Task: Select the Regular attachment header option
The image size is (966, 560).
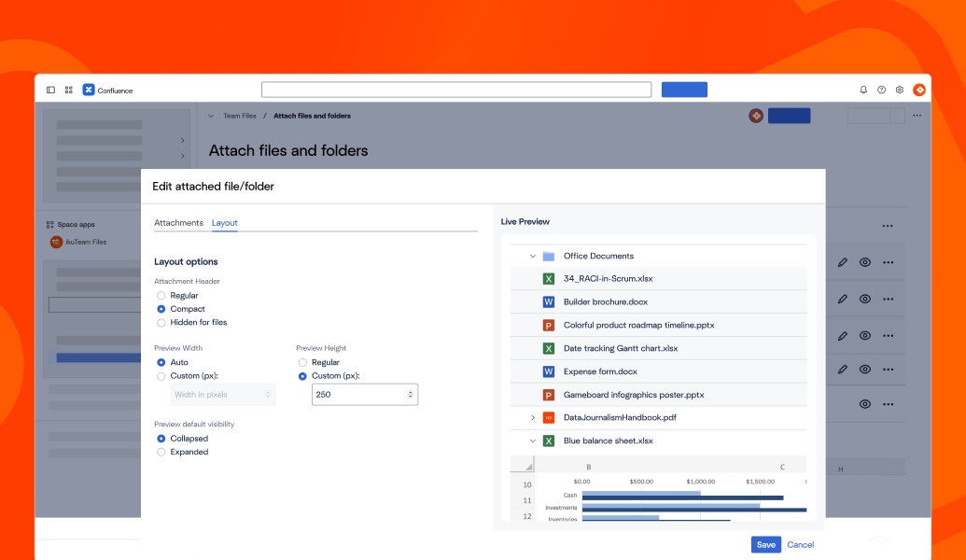Action: coord(161,296)
